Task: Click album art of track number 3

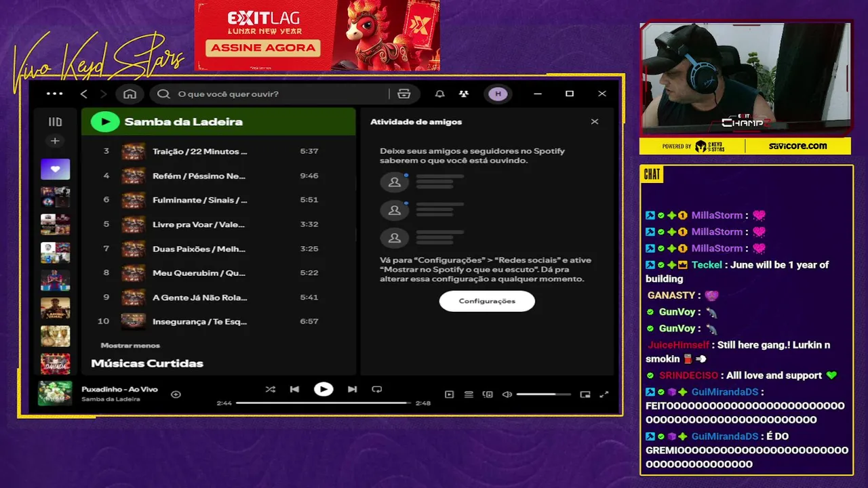Action: pyautogui.click(x=133, y=151)
